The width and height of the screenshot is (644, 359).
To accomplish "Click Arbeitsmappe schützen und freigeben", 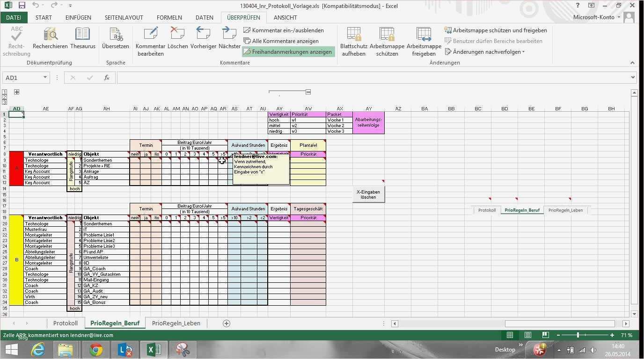I will click(496, 30).
